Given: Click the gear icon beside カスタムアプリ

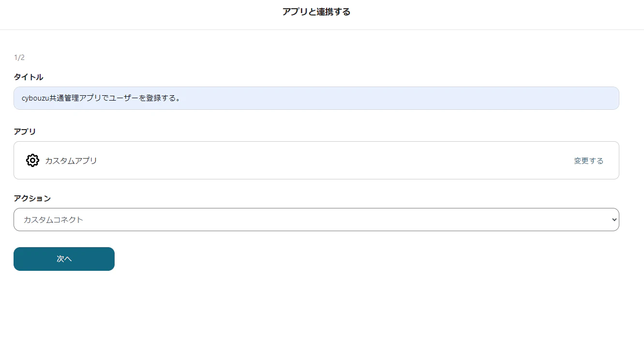Looking at the screenshot, I should point(32,161).
